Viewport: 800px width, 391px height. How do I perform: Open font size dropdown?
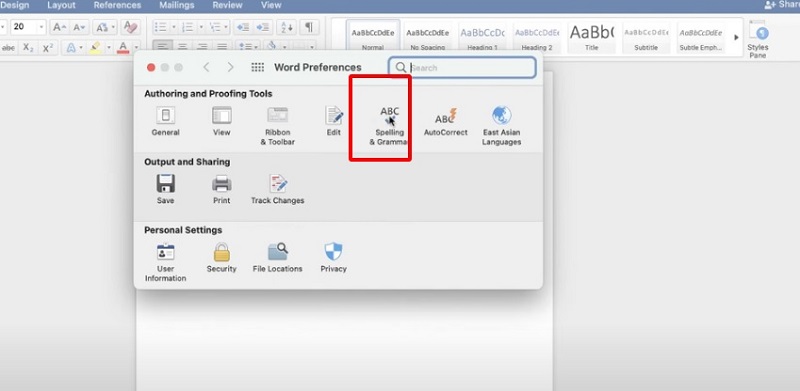(x=41, y=27)
